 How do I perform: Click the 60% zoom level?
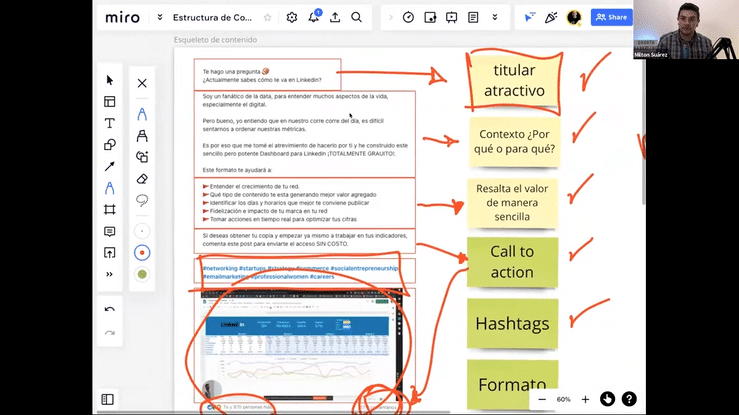point(564,399)
